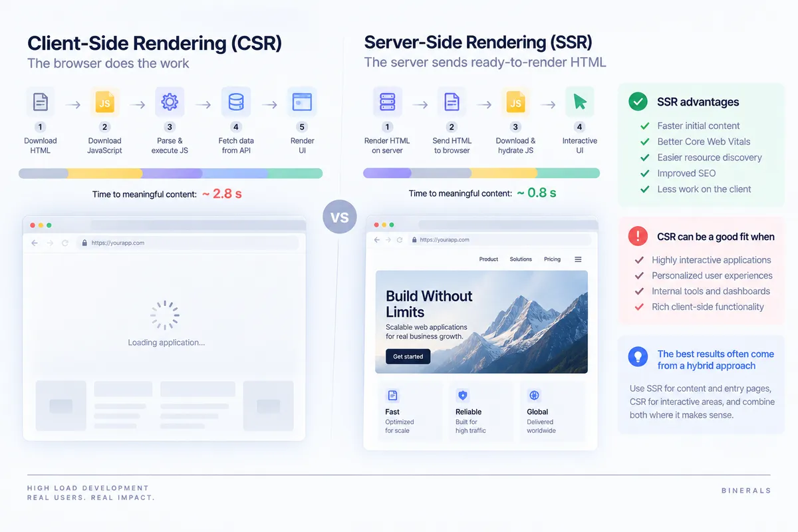Click the Fetch data from API database icon
Viewport: 798px width, 532px height.
tap(236, 102)
